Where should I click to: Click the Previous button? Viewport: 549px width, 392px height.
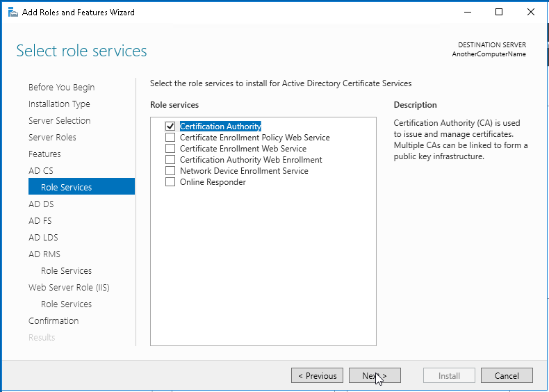[317, 375]
